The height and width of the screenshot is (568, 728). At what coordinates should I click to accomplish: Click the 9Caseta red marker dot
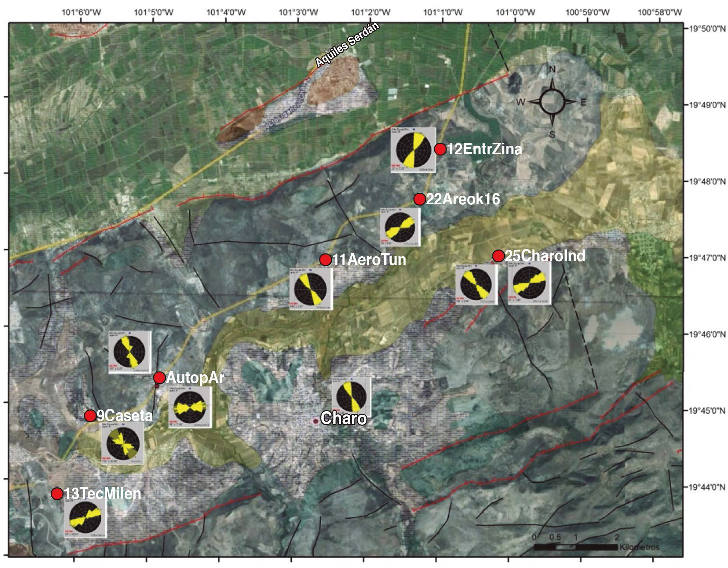90,416
